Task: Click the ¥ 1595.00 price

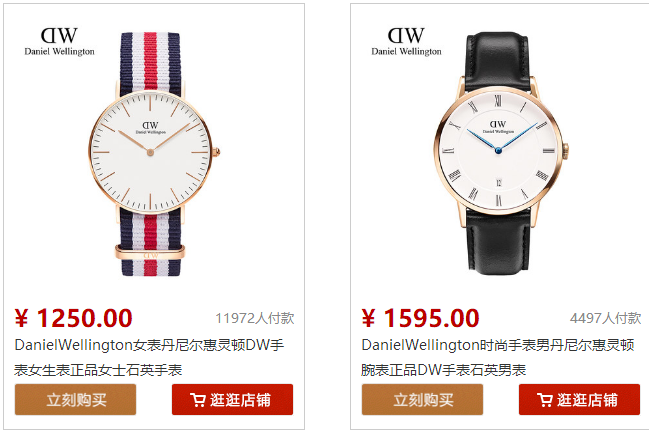Action: [420, 318]
